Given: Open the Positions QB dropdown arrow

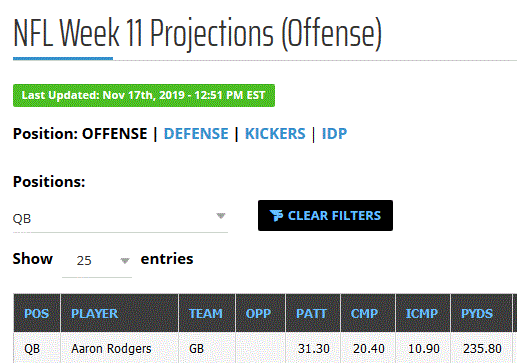Looking at the screenshot, I should point(221,216).
